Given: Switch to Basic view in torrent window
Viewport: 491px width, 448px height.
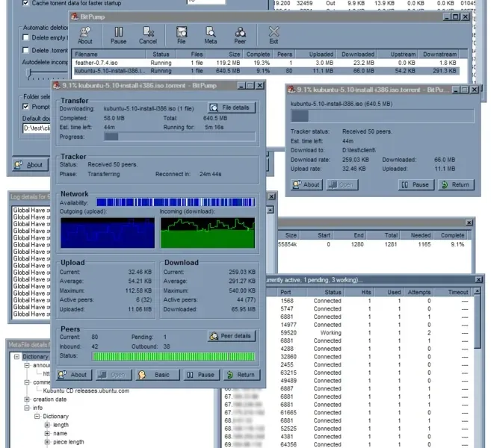Looking at the screenshot, I should pos(158,375).
